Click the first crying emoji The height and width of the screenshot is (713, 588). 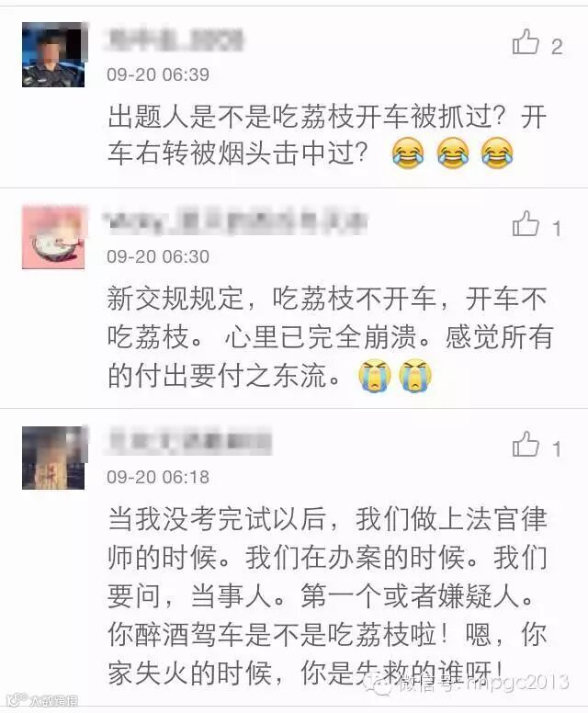tap(374, 375)
